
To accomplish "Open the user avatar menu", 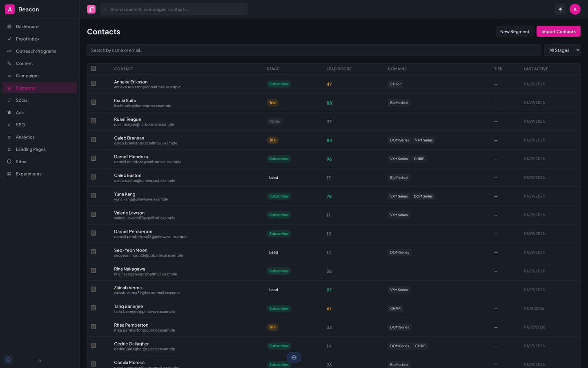I will click(575, 9).
